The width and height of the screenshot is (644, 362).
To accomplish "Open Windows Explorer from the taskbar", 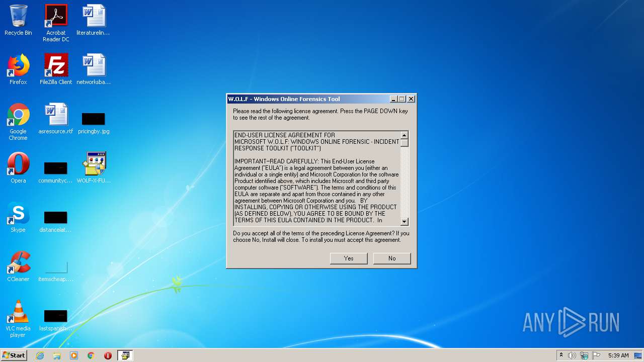I will [x=57, y=355].
